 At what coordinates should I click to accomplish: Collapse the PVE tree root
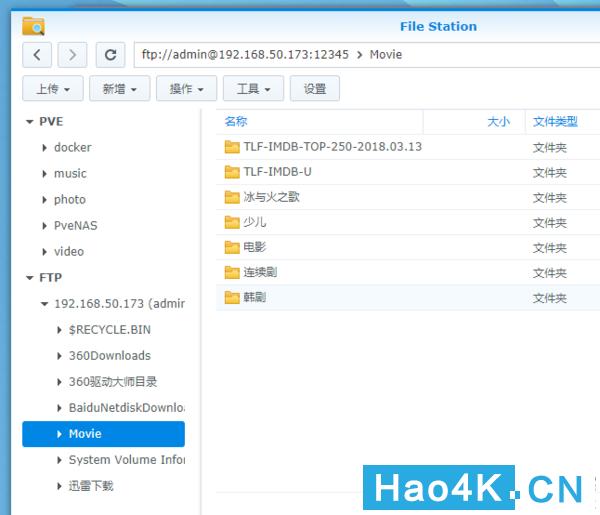(29, 122)
